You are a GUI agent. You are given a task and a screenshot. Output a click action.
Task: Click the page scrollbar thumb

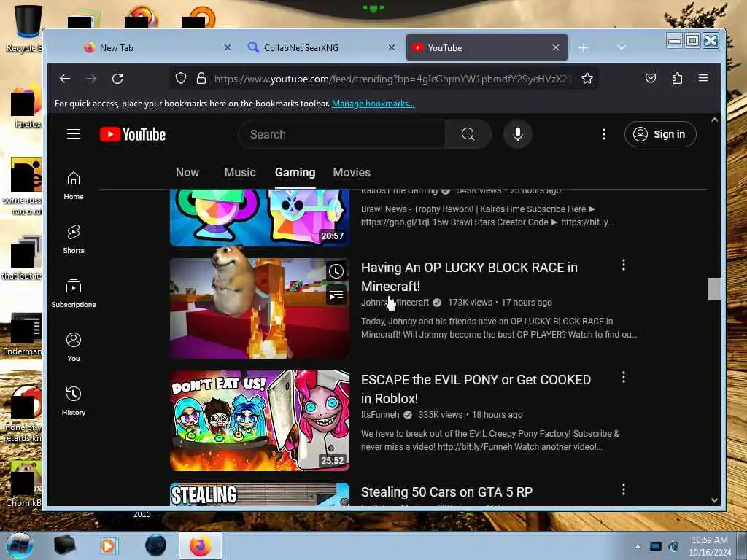pos(714,289)
